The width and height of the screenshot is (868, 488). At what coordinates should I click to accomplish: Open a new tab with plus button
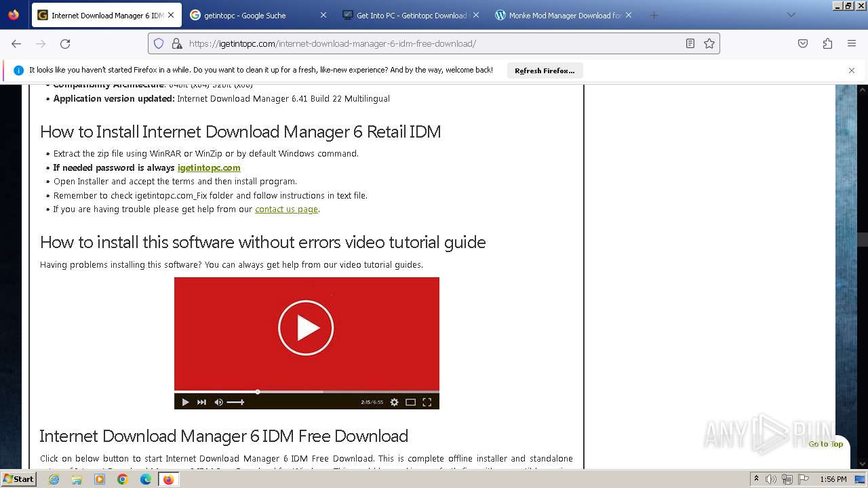654,15
